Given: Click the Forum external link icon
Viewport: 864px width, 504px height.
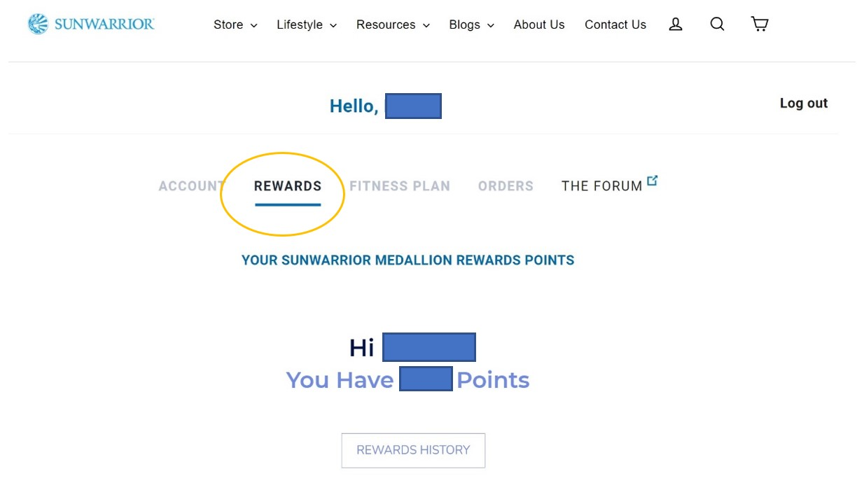Looking at the screenshot, I should pos(652,181).
